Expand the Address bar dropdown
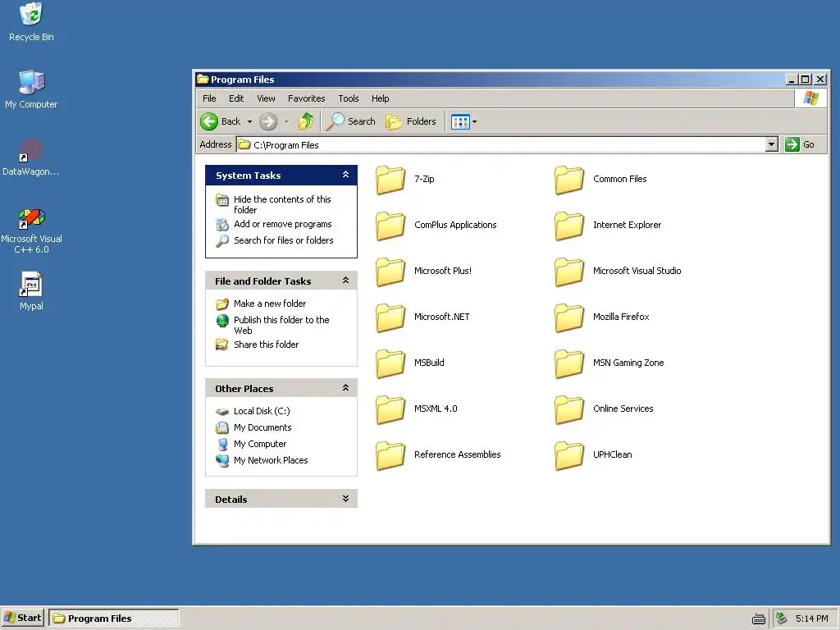The width and height of the screenshot is (840, 630). pyautogui.click(x=771, y=144)
